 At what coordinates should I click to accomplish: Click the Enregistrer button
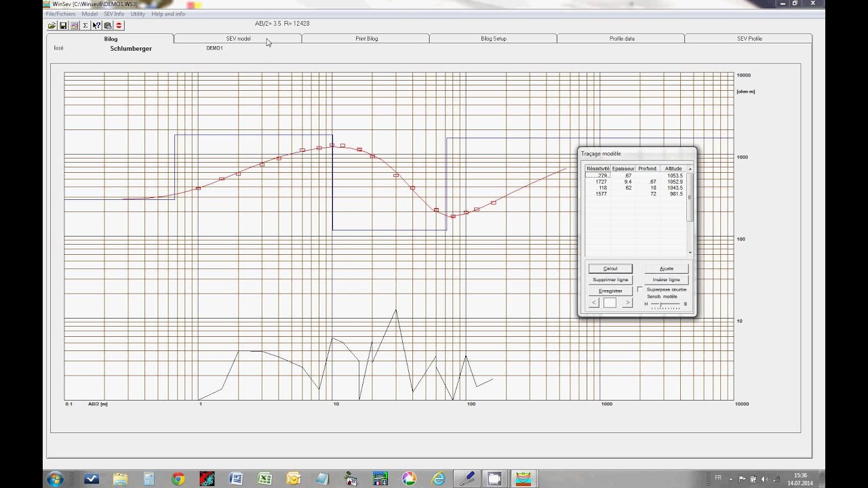coord(610,291)
